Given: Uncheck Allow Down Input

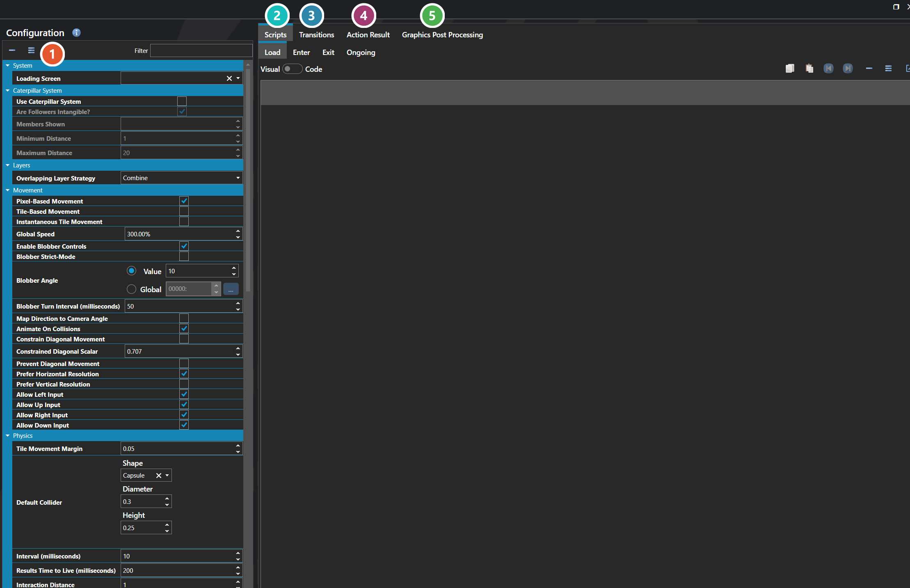Looking at the screenshot, I should tap(184, 425).
